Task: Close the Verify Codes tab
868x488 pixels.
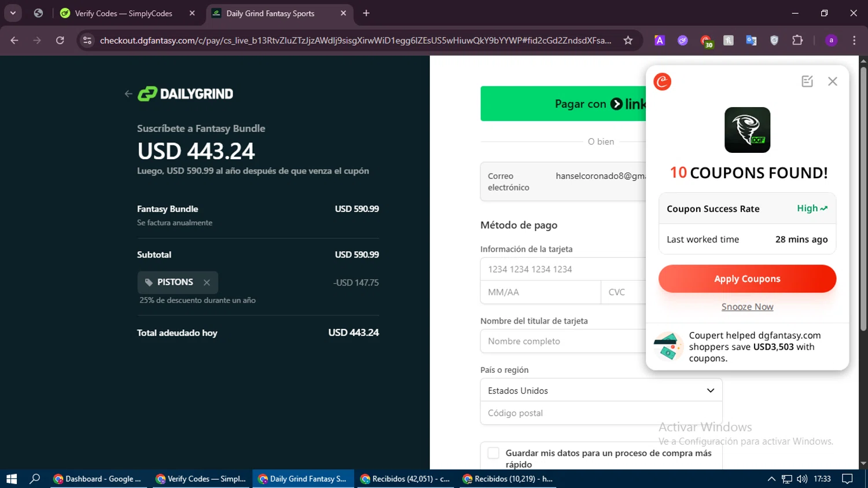Action: click(x=192, y=13)
